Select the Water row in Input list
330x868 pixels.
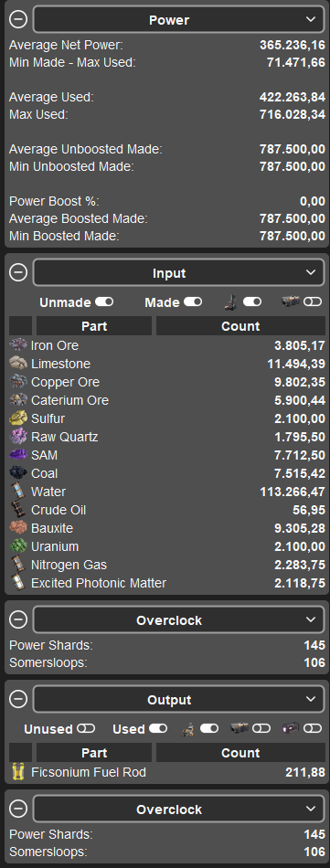[x=167, y=492]
